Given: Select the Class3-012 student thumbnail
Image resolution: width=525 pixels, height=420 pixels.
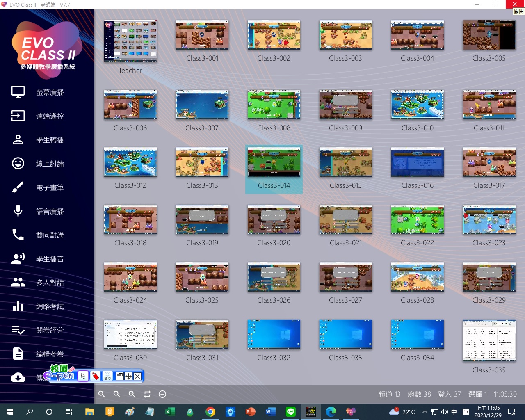Looking at the screenshot, I should point(130,162).
